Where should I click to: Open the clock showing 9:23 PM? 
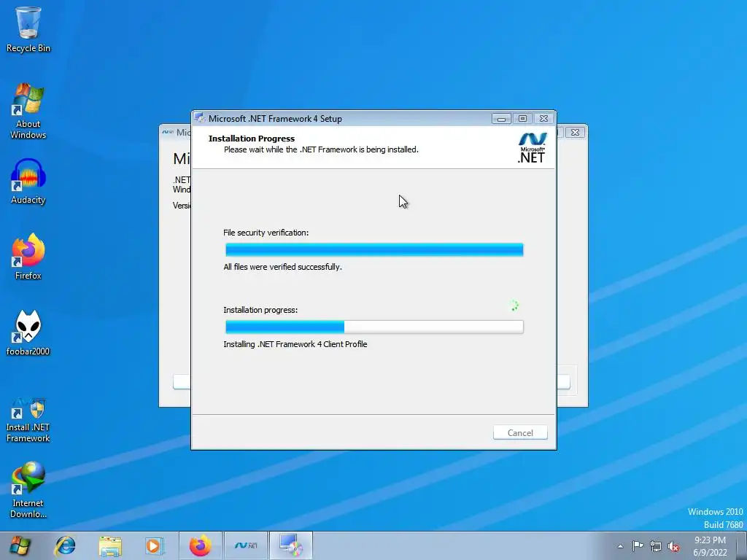710,546
